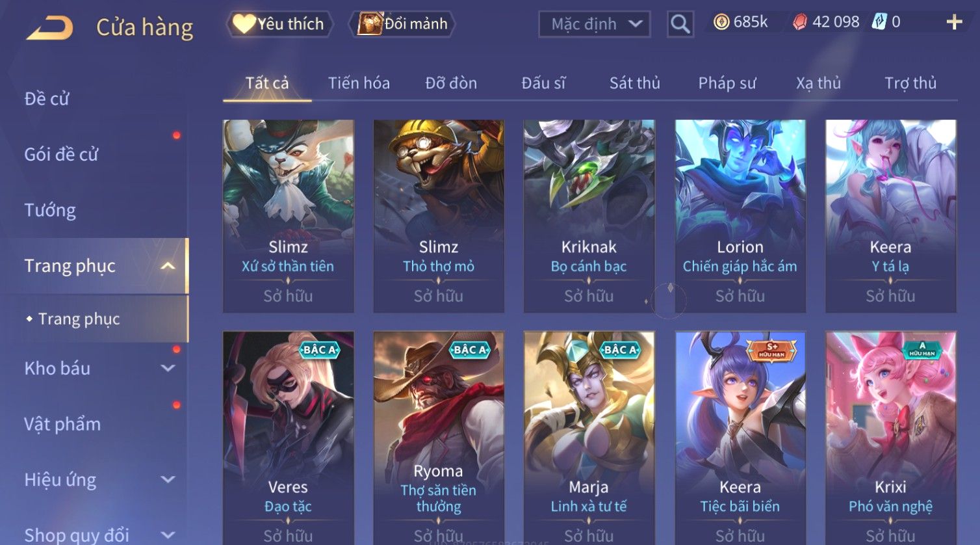Click the red gem currency icon
Screen dimensions: 980x545
[x=799, y=22]
